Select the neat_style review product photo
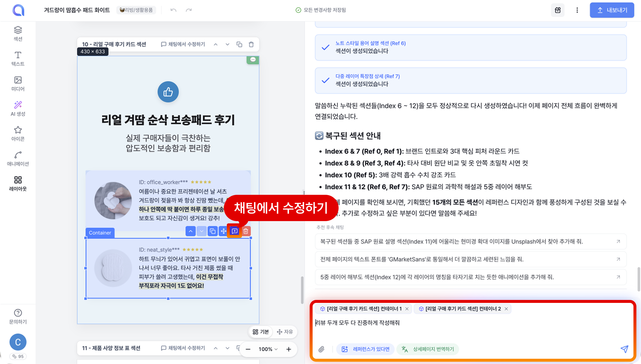Viewport: 641px width, 364px height. tap(113, 268)
